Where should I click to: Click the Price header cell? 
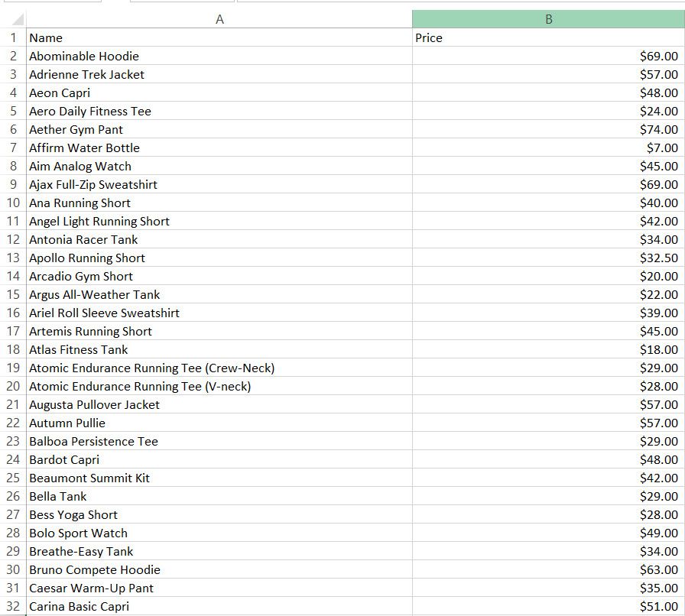click(548, 37)
